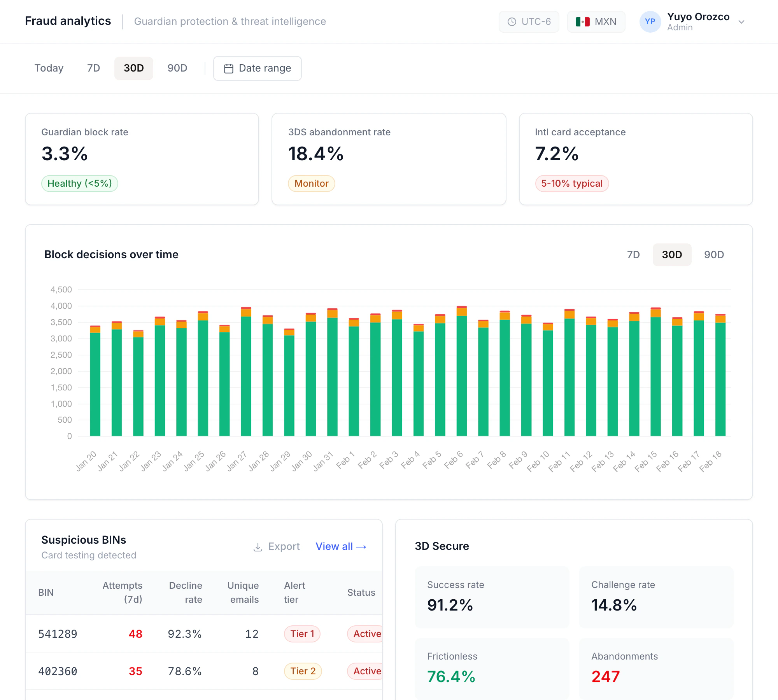Click the Feb 18 chart bar

click(720, 375)
